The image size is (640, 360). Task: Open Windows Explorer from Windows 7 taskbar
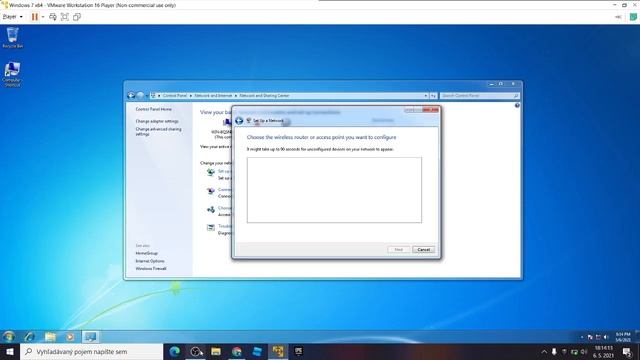[x=50, y=337]
